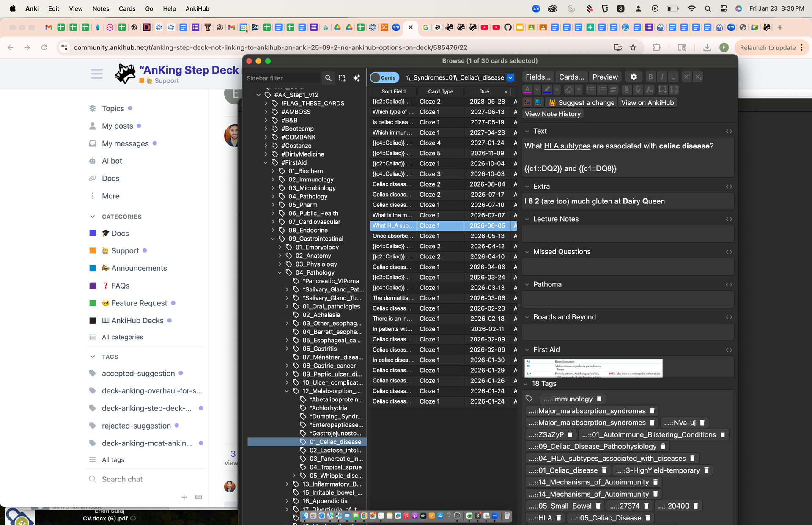
Task: Toggle HTML editor for Extra field
Action: 729,187
